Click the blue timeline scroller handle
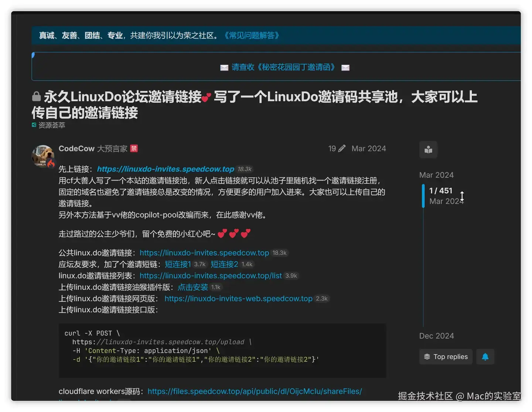This screenshot has width=532, height=412. point(423,196)
